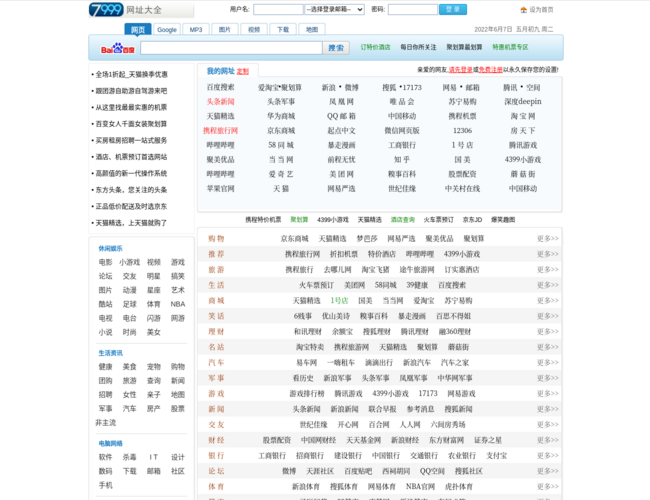Click the 设为首页 link
Screen dimensions: 650x500
(x=541, y=10)
